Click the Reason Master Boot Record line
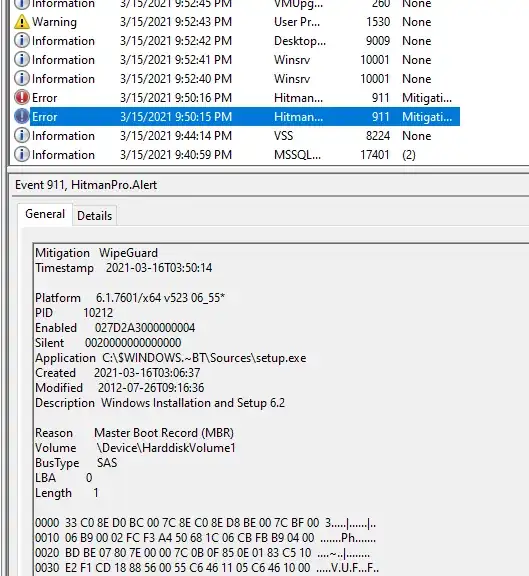 (x=134, y=433)
